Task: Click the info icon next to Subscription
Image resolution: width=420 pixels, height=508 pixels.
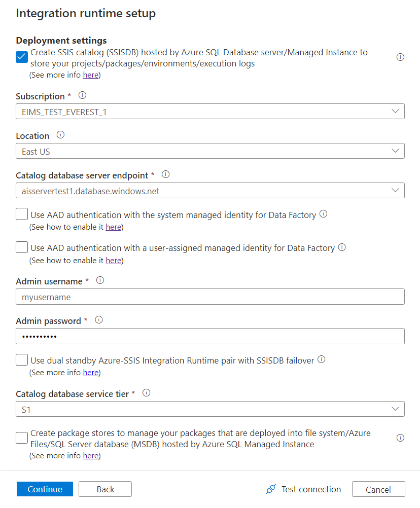Action: (82, 96)
